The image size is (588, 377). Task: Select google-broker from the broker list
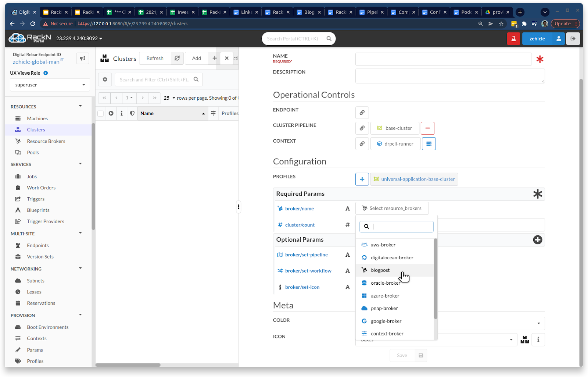(395, 321)
